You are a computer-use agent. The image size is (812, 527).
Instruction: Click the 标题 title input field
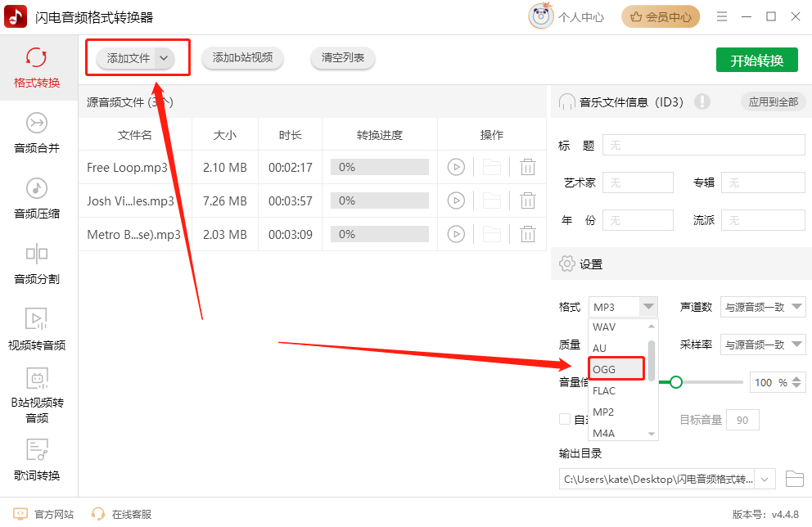pyautogui.click(x=703, y=146)
